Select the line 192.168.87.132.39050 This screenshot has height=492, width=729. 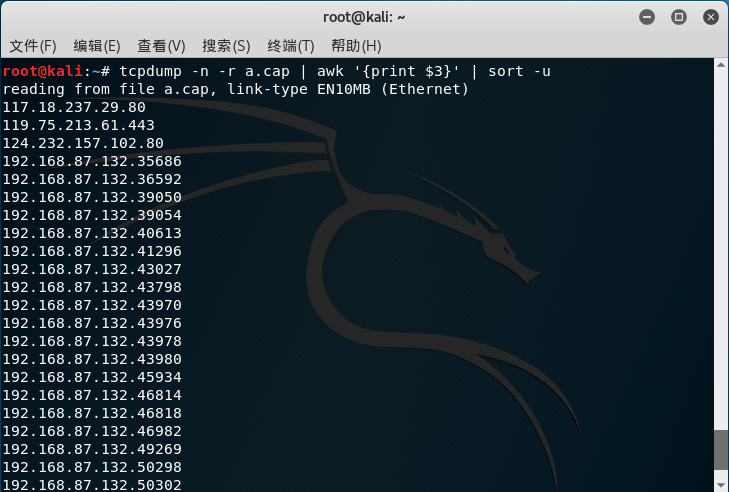coord(92,197)
